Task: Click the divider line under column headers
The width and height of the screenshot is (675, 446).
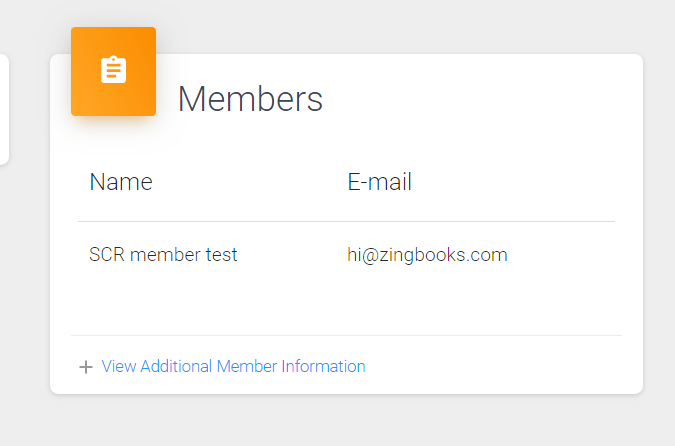Action: pyautogui.click(x=347, y=222)
